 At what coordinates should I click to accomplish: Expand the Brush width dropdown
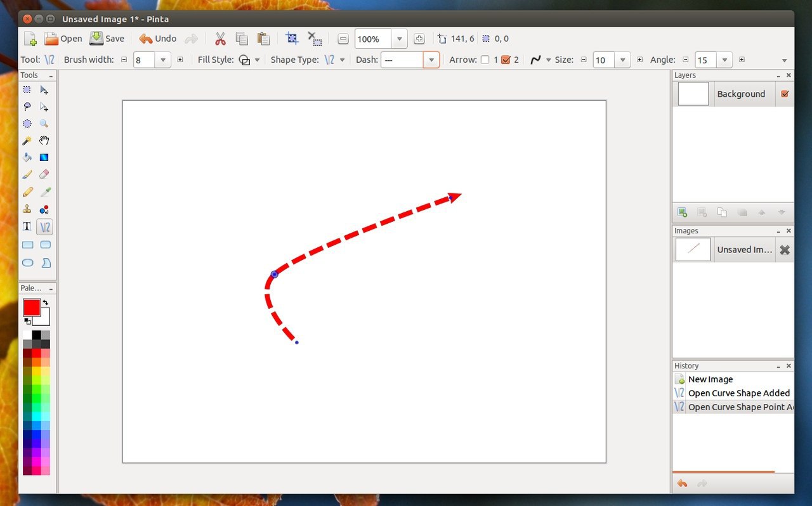(x=163, y=60)
